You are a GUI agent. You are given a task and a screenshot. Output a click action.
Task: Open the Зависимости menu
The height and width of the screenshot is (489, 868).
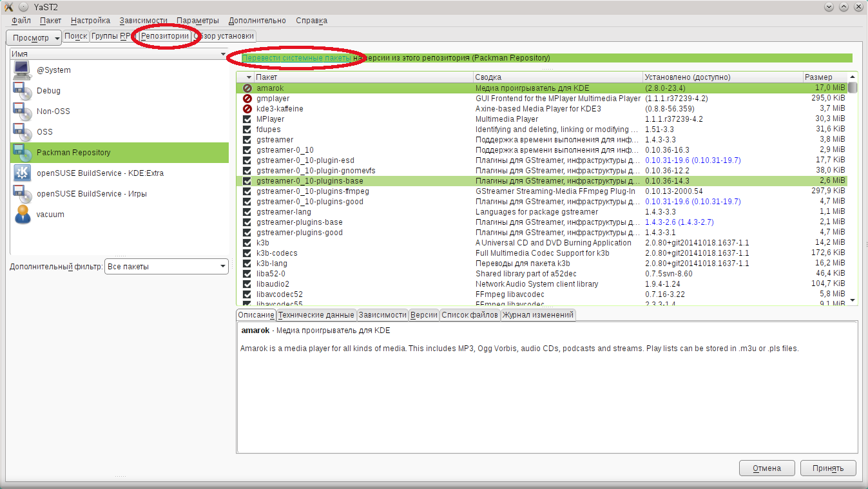[x=143, y=21]
